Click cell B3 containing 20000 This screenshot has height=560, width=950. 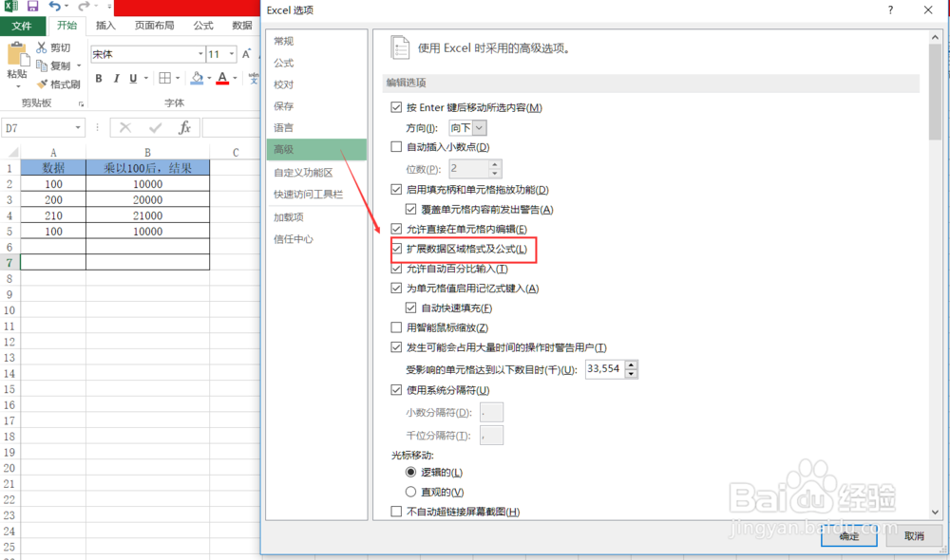click(148, 199)
